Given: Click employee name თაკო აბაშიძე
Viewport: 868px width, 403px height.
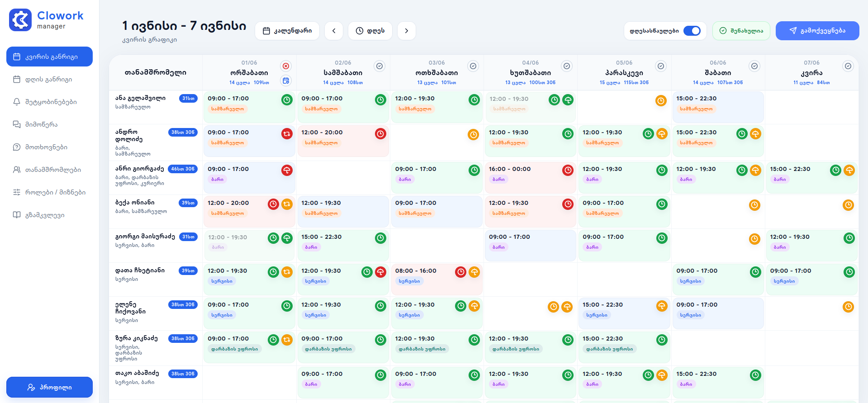Looking at the screenshot, I should pos(137,373).
